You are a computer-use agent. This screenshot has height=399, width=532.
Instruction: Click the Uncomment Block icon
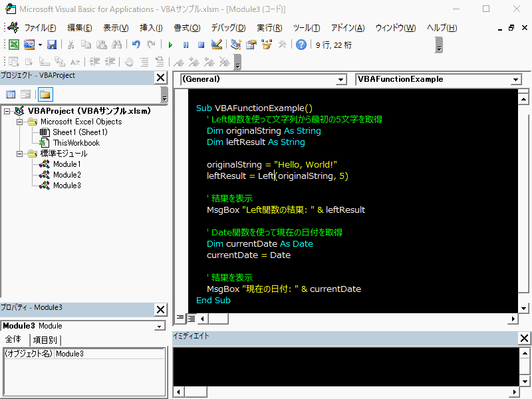(160, 62)
